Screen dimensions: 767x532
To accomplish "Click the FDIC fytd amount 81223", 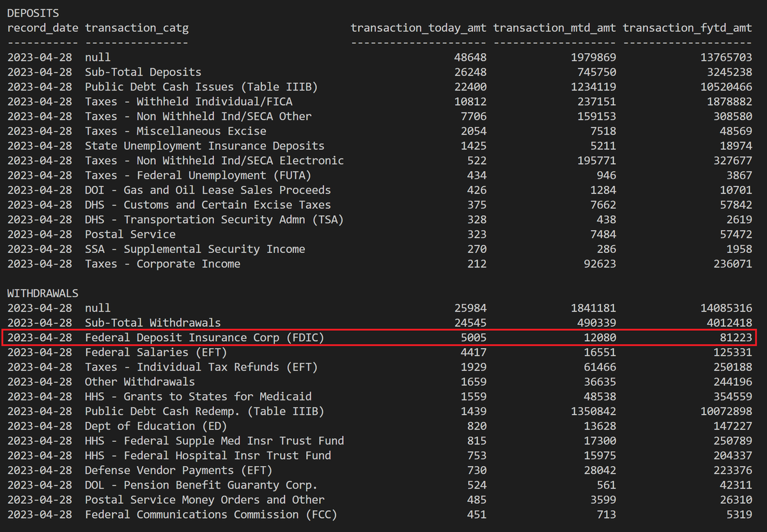I will pyautogui.click(x=736, y=337).
